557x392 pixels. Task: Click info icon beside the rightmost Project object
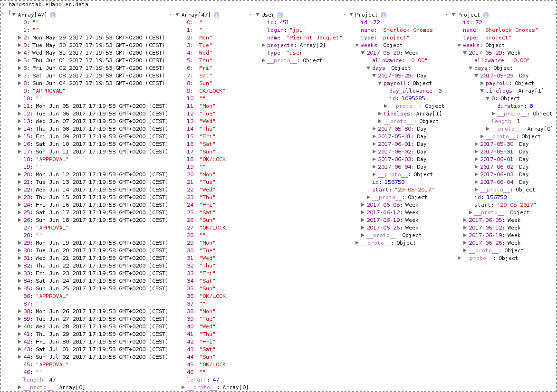(486, 15)
